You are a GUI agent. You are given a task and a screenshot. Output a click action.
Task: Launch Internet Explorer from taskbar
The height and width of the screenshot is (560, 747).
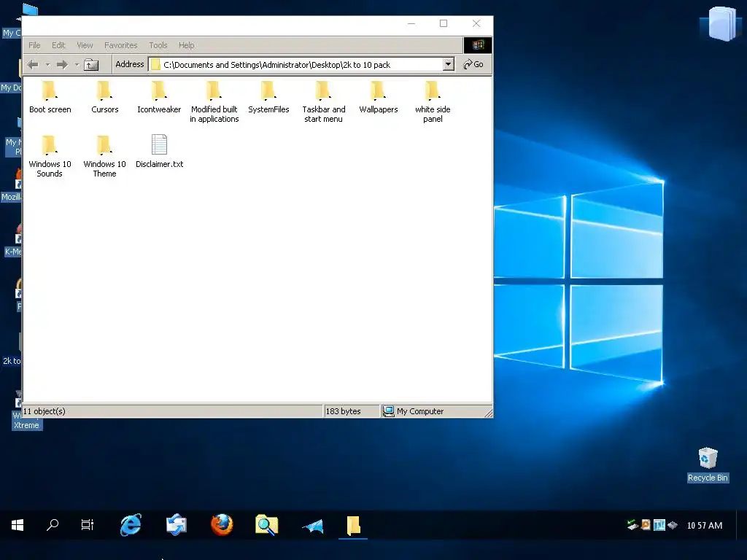pyautogui.click(x=131, y=525)
